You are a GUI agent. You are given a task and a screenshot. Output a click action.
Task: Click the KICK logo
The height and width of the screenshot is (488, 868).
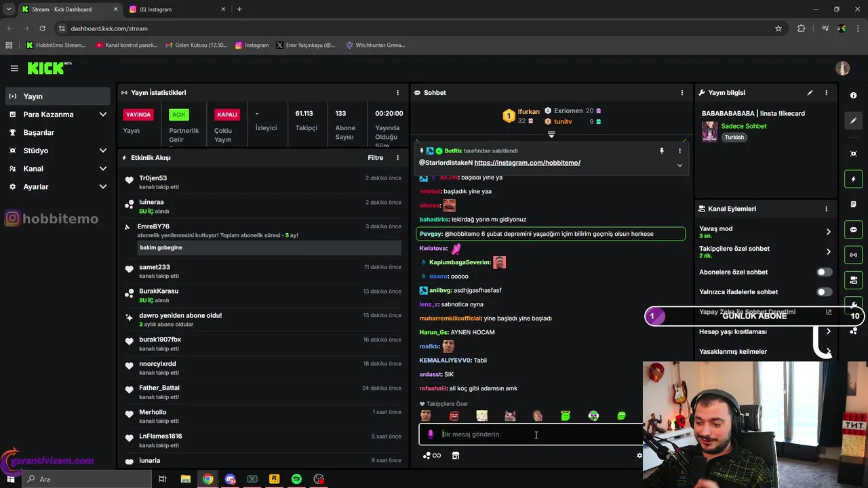coord(49,68)
